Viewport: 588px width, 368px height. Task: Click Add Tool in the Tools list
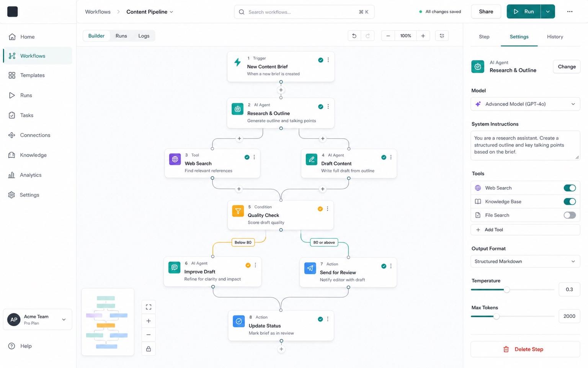tap(525, 230)
